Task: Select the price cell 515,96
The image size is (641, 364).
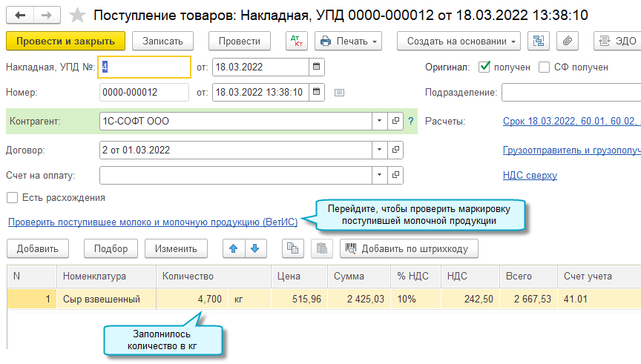Action: [299, 299]
